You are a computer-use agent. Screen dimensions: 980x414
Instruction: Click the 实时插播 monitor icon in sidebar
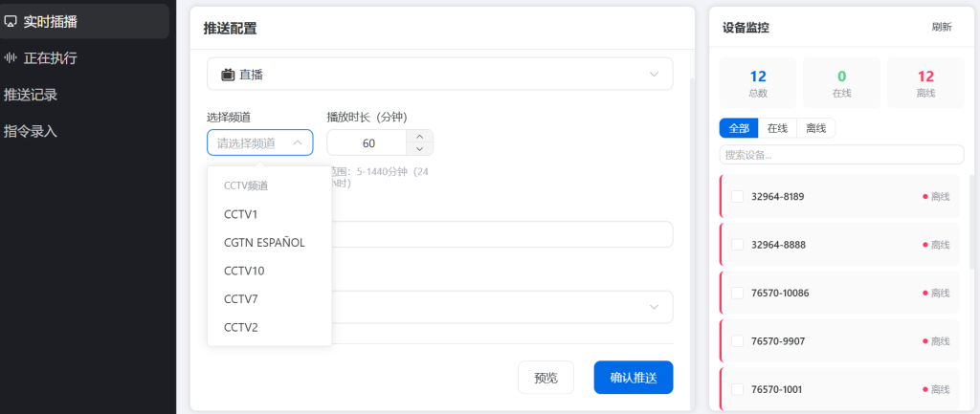click(11, 21)
